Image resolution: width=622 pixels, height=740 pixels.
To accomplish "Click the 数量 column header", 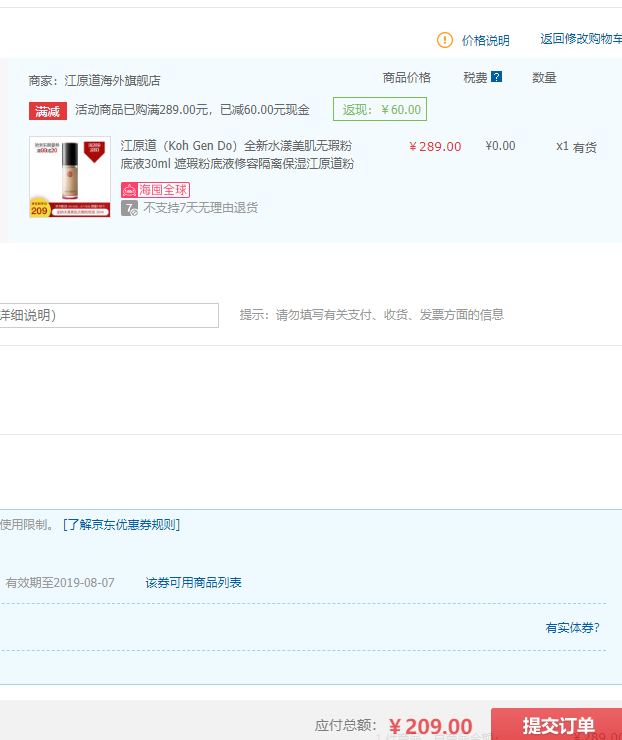I will click(x=544, y=78).
